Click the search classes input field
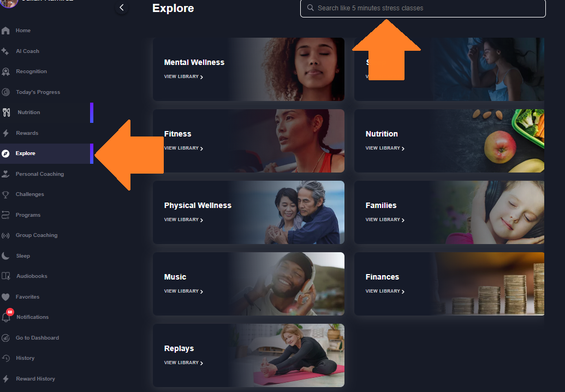The width and height of the screenshot is (565, 392). click(x=423, y=8)
